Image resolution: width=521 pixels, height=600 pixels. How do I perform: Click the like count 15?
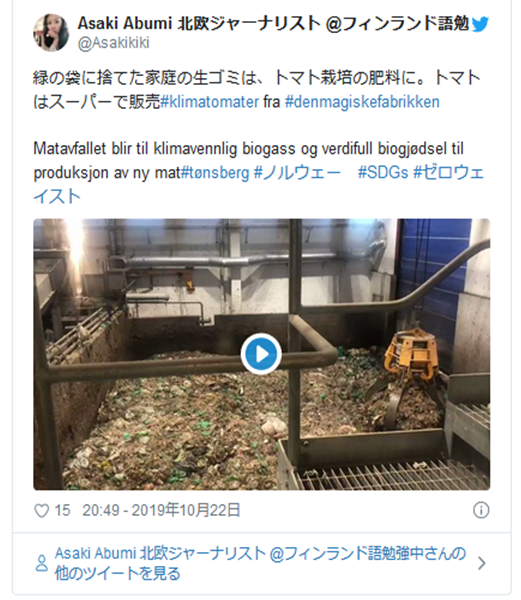pyautogui.click(x=62, y=510)
